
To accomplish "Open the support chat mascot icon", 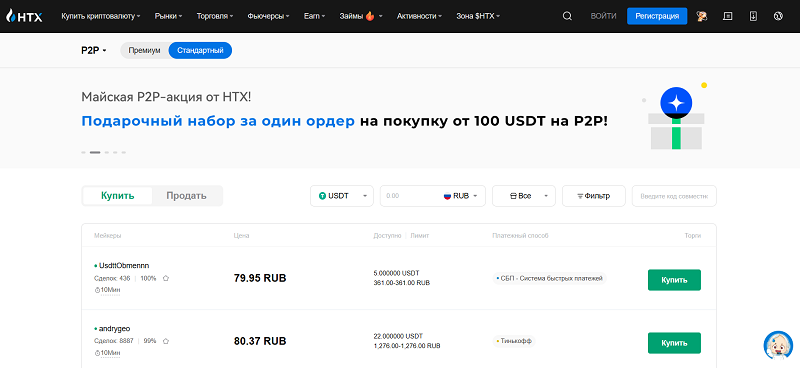I will (x=778, y=346).
